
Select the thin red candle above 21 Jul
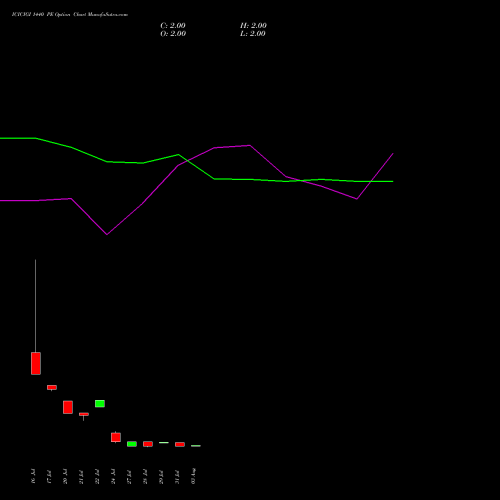[84, 414]
